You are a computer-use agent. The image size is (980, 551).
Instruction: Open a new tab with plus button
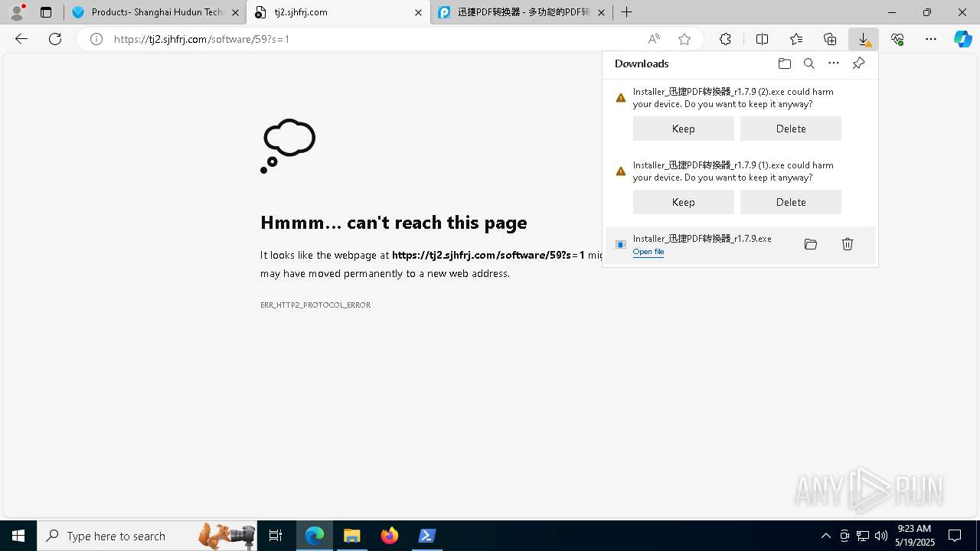[627, 12]
